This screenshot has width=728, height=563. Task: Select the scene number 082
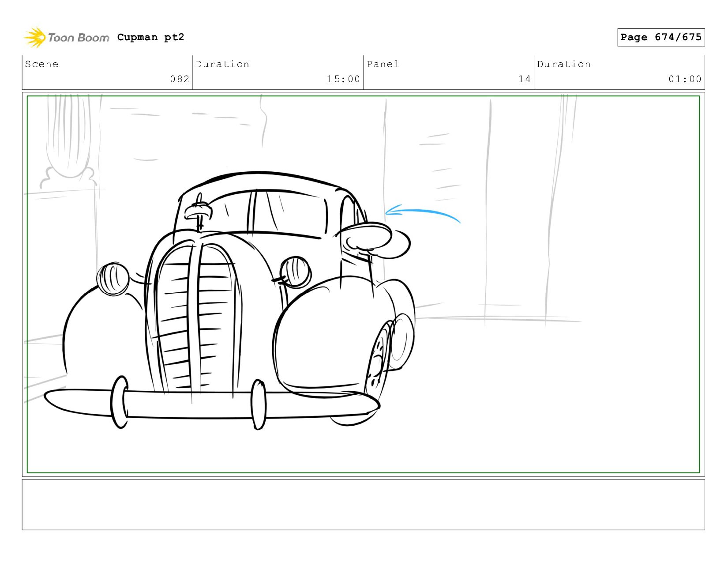[x=180, y=79]
